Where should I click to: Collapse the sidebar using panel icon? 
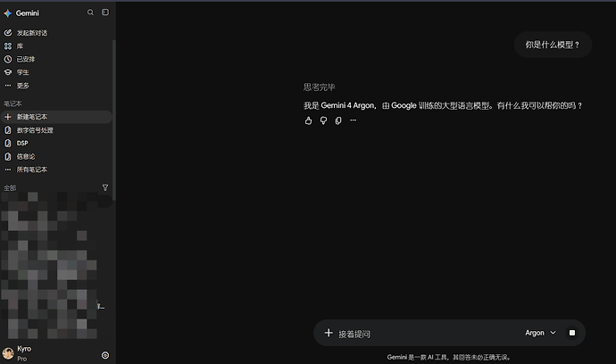(x=105, y=12)
